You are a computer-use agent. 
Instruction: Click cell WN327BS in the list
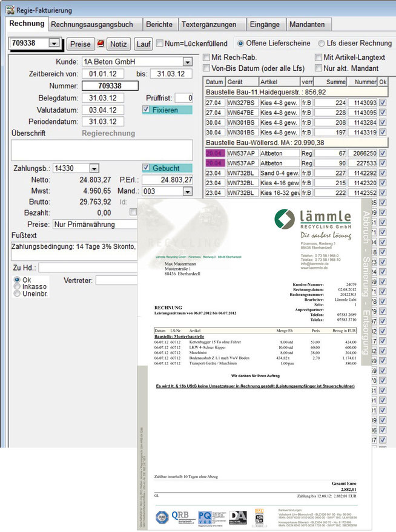242,102
